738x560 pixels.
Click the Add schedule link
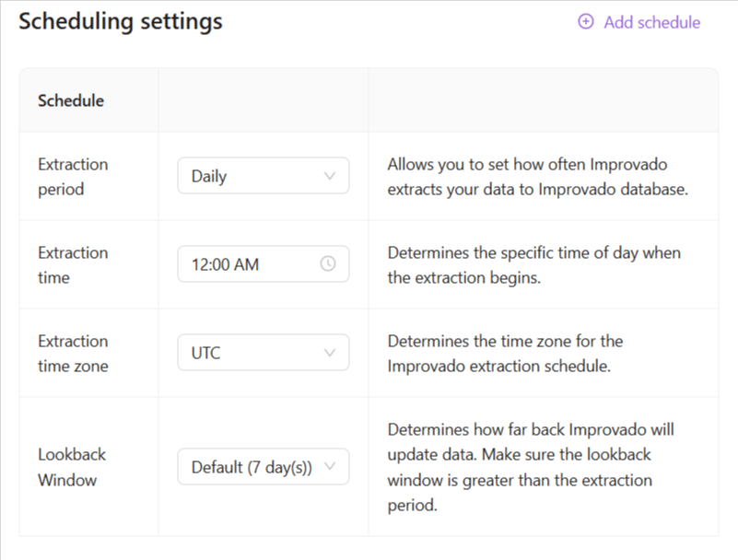point(651,22)
